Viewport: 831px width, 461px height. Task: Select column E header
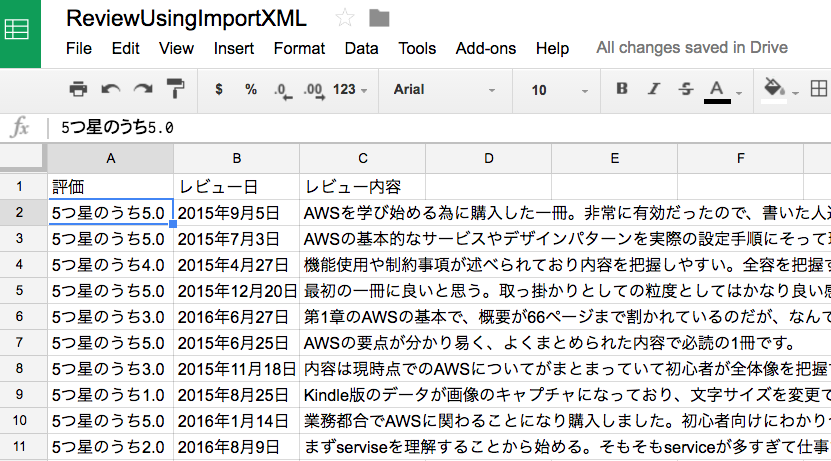tap(615, 158)
